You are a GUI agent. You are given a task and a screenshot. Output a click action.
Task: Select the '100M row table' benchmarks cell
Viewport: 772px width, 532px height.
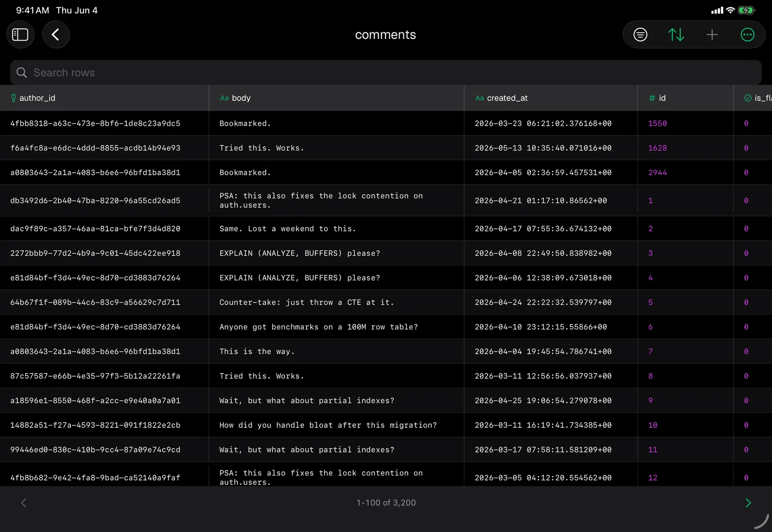tap(336, 327)
